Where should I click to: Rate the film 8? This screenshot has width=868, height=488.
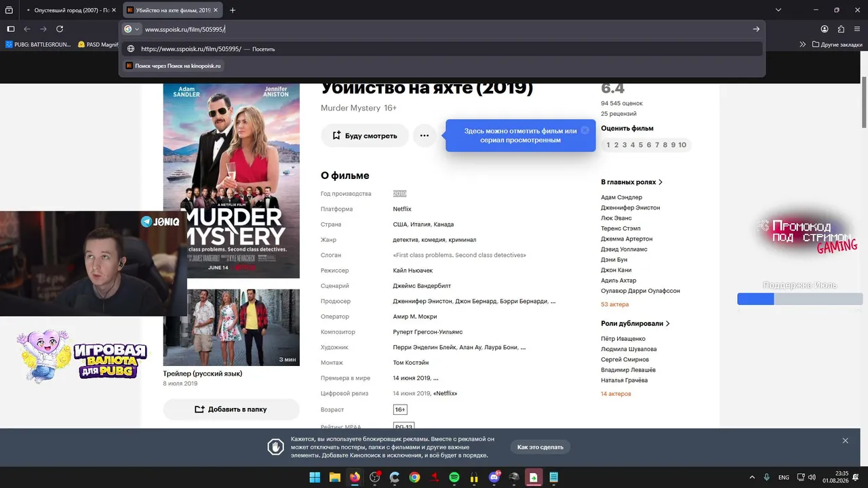(665, 145)
